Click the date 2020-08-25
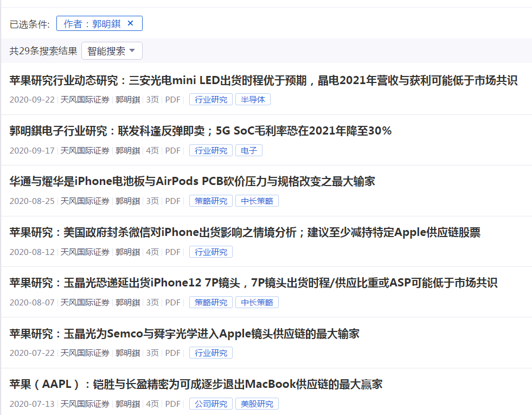532x415 pixels. tap(32, 201)
